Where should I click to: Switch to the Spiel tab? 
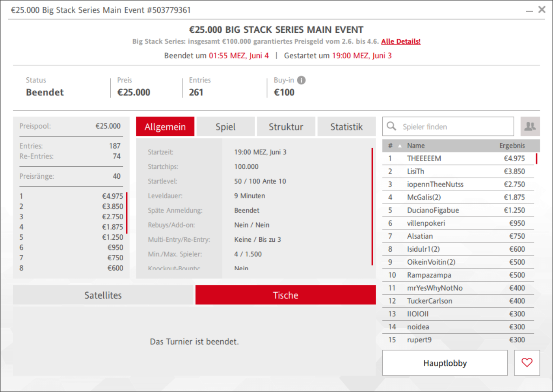(x=226, y=126)
